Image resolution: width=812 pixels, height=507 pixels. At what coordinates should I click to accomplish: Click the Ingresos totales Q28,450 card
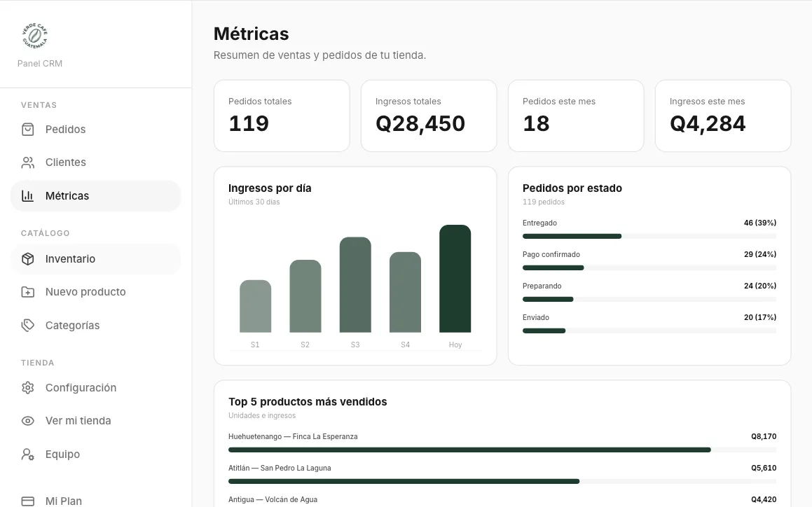tap(429, 116)
